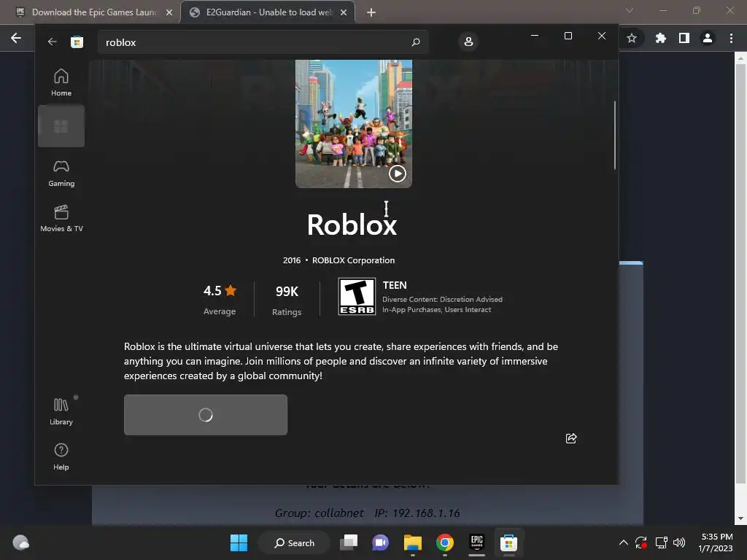Share the Roblox app page
Screen dimensions: 747x560
click(x=571, y=438)
